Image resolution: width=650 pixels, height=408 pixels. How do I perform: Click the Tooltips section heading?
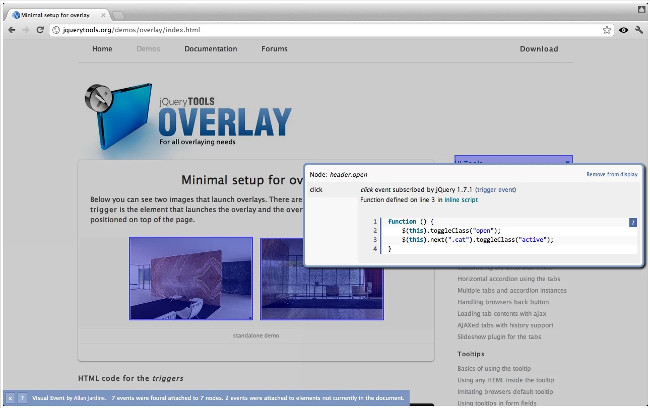(x=471, y=354)
